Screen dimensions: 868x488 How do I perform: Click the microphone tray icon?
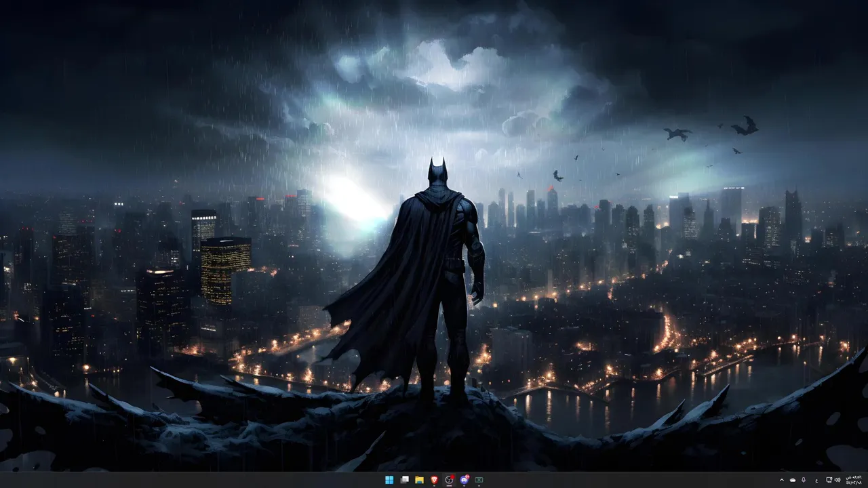tap(804, 480)
